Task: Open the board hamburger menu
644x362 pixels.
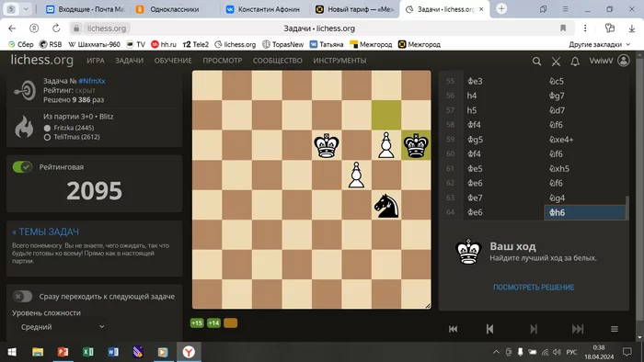Action: click(615, 329)
